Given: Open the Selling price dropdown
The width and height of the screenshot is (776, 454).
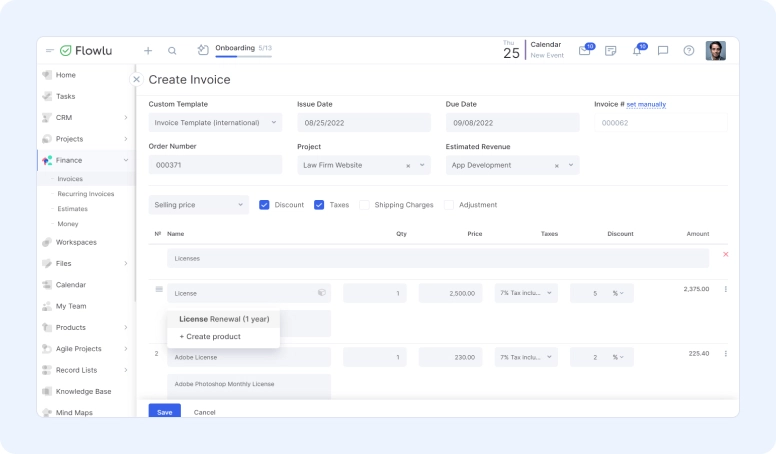Looking at the screenshot, I should pos(198,205).
